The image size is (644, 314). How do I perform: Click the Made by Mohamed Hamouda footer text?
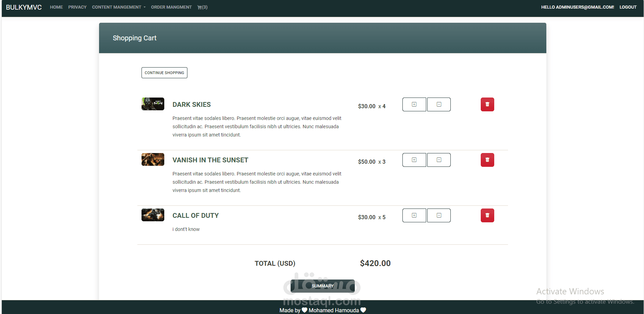[323, 310]
